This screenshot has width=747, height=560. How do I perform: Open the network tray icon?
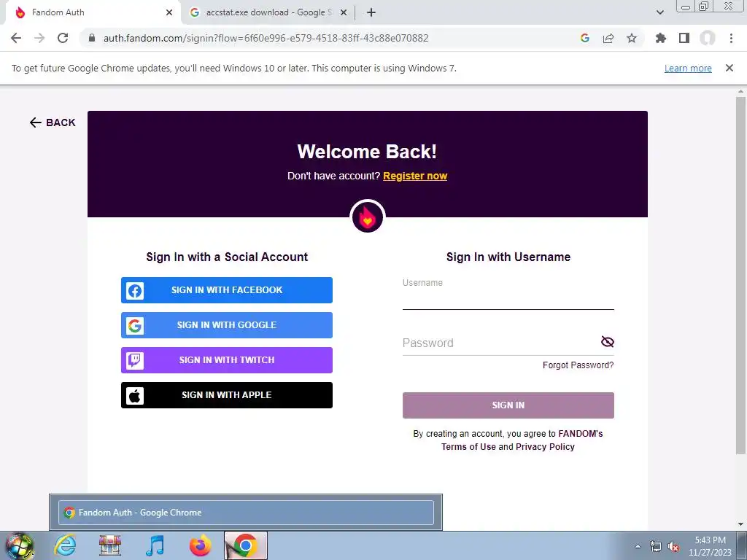tap(656, 547)
